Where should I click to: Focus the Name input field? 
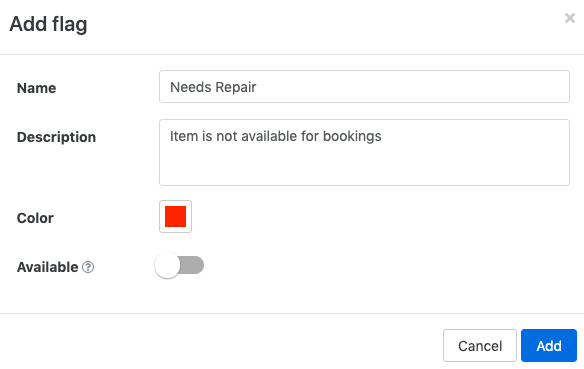(364, 86)
